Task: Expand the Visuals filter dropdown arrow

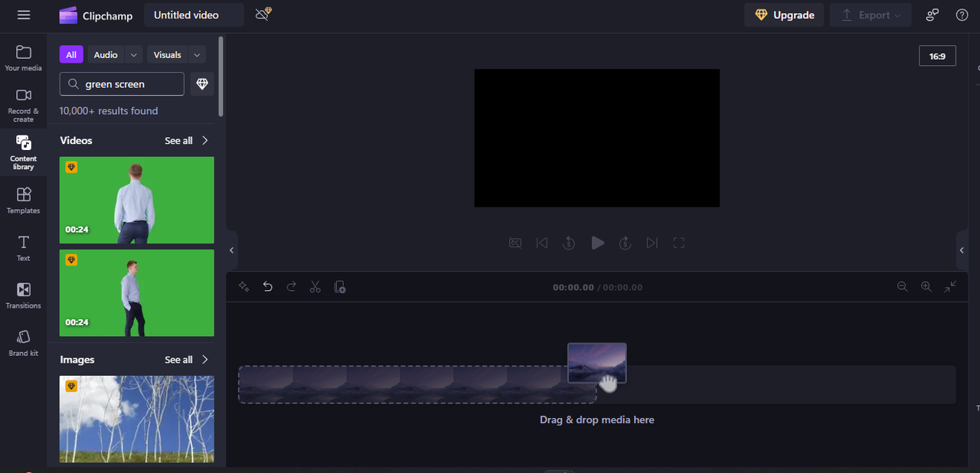Action: pos(197,55)
